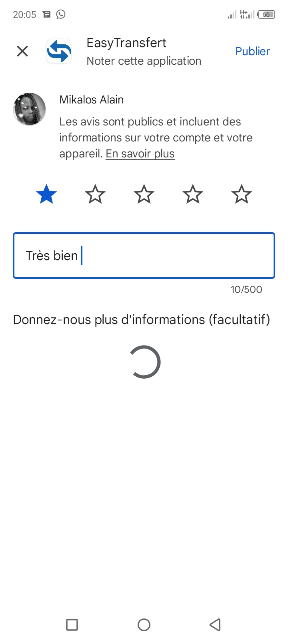Rate five stars
This screenshot has width=288, height=644.
point(242,195)
